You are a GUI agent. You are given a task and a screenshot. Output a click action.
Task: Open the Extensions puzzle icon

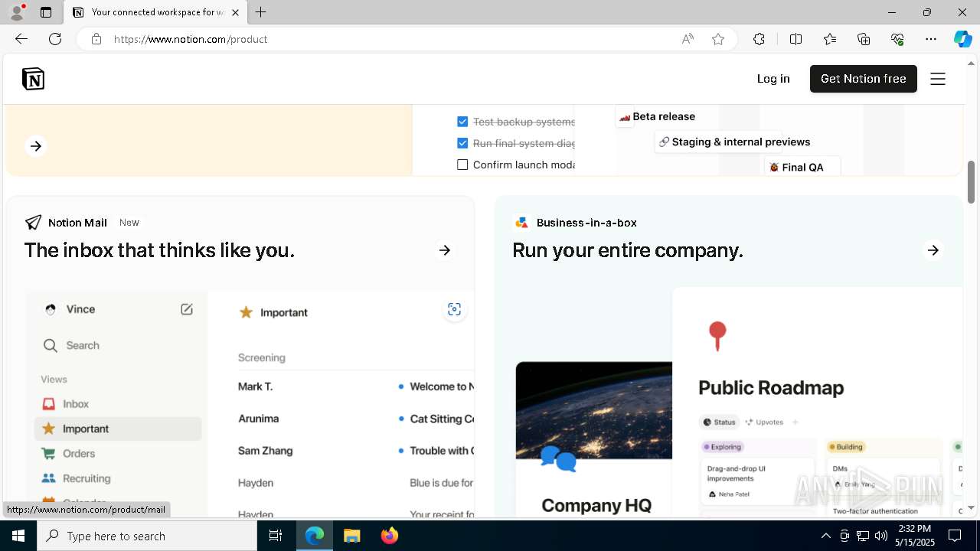click(759, 39)
